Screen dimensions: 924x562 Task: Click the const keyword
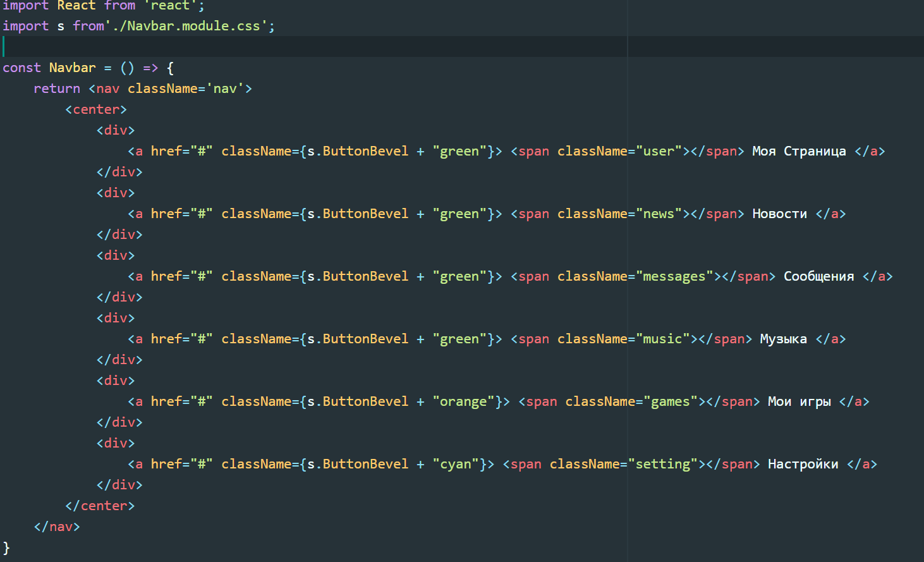click(21, 68)
